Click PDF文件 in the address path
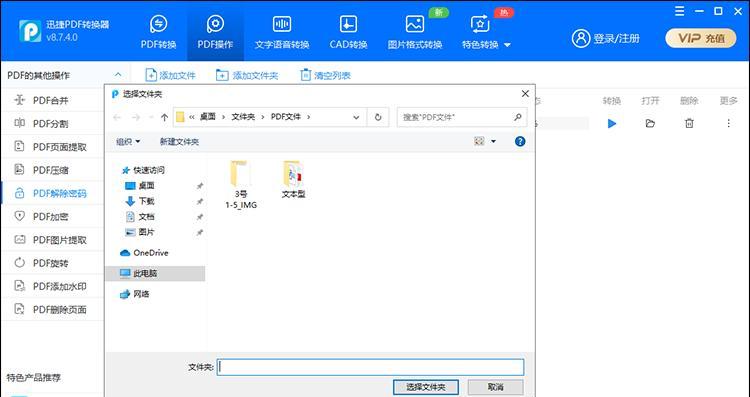The height and width of the screenshot is (397, 750). click(x=286, y=117)
